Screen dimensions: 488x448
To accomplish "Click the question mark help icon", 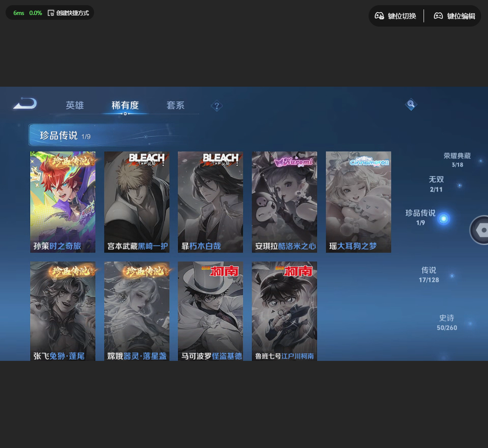I will (x=217, y=106).
